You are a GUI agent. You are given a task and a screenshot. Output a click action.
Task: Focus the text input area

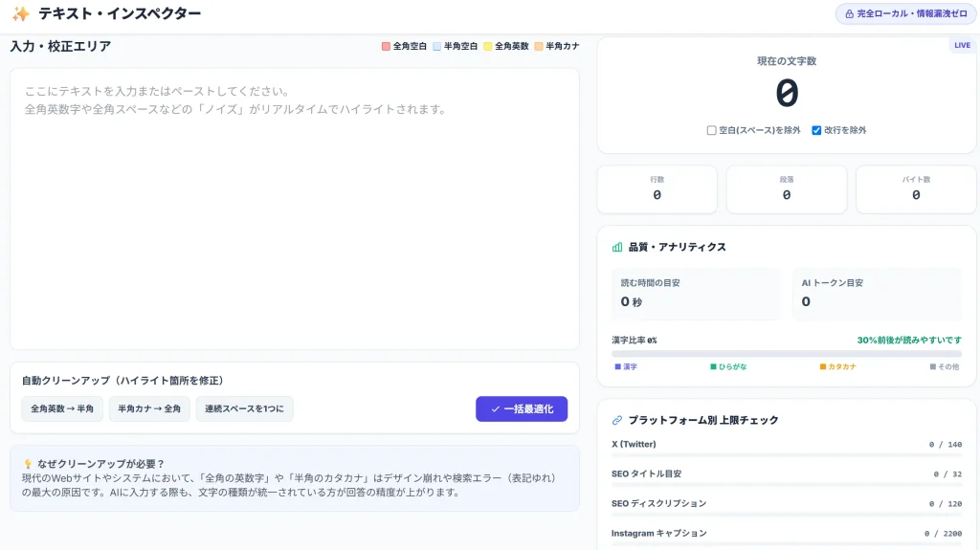(x=295, y=209)
